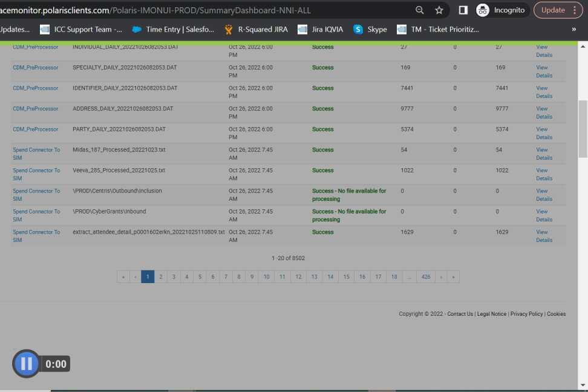588x392 pixels.
Task: Click the browser search (magnifier) icon
Action: pos(420,10)
